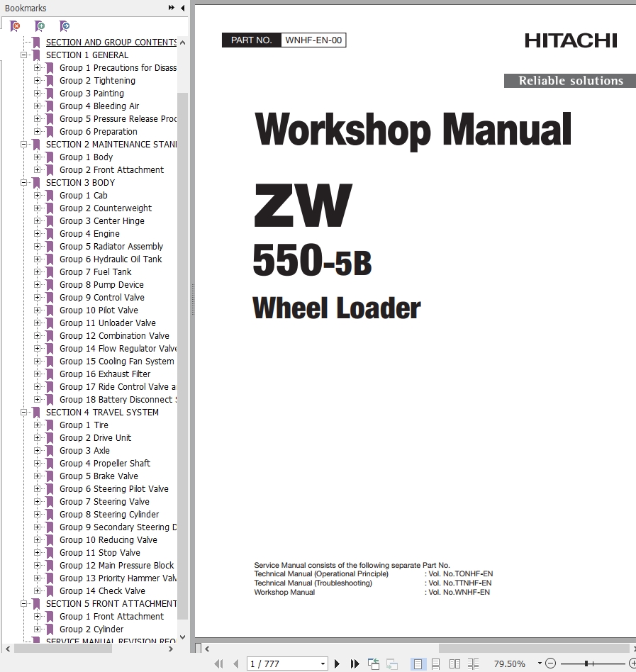Open page number dropdown arrow

coord(323,664)
